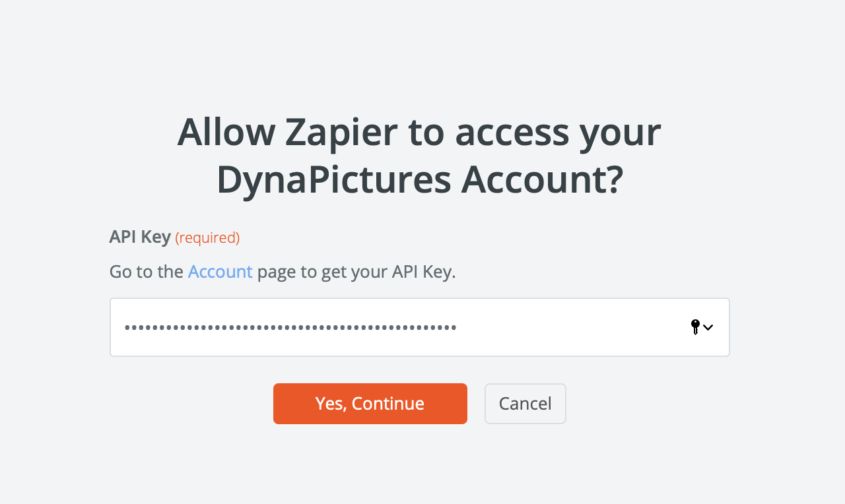Click the blue Account hyperlink

(220, 270)
